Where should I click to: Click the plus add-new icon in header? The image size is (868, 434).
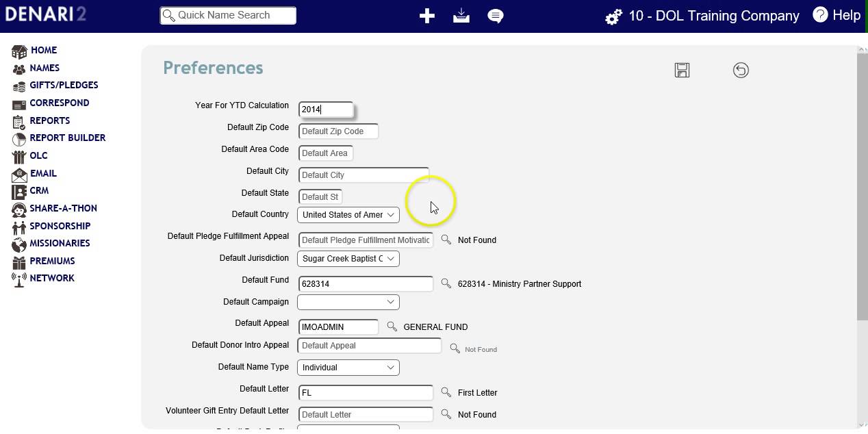click(427, 16)
